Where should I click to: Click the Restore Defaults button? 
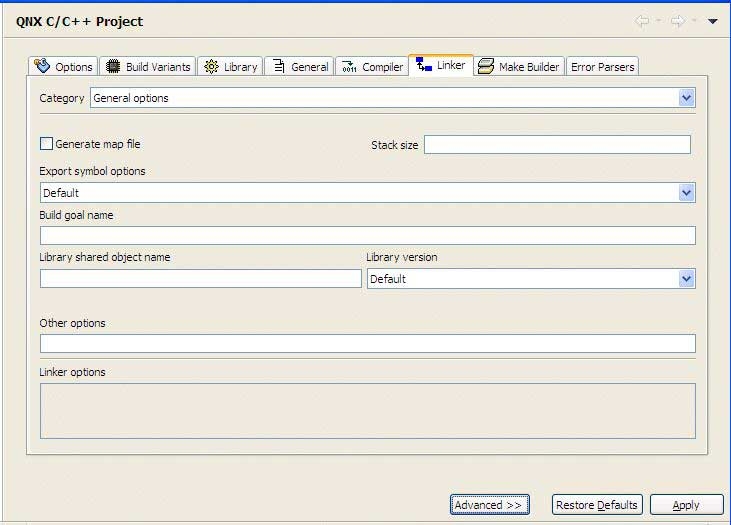point(596,505)
